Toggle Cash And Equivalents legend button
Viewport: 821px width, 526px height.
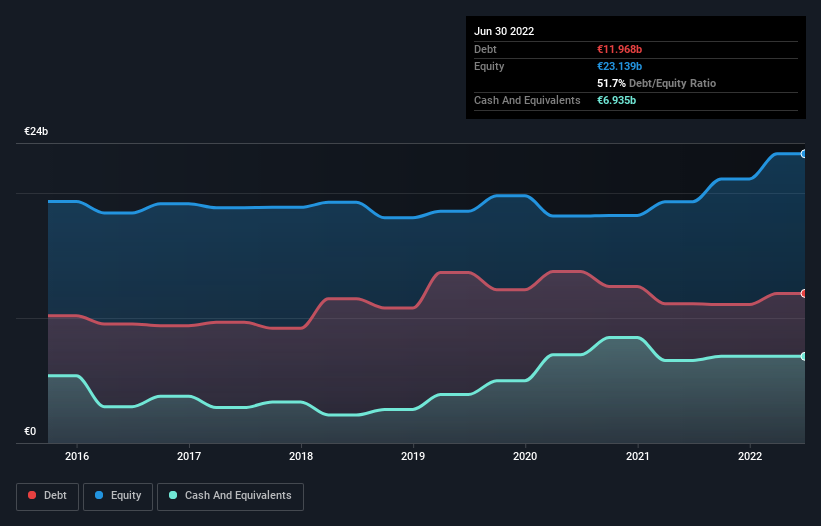[230, 496]
